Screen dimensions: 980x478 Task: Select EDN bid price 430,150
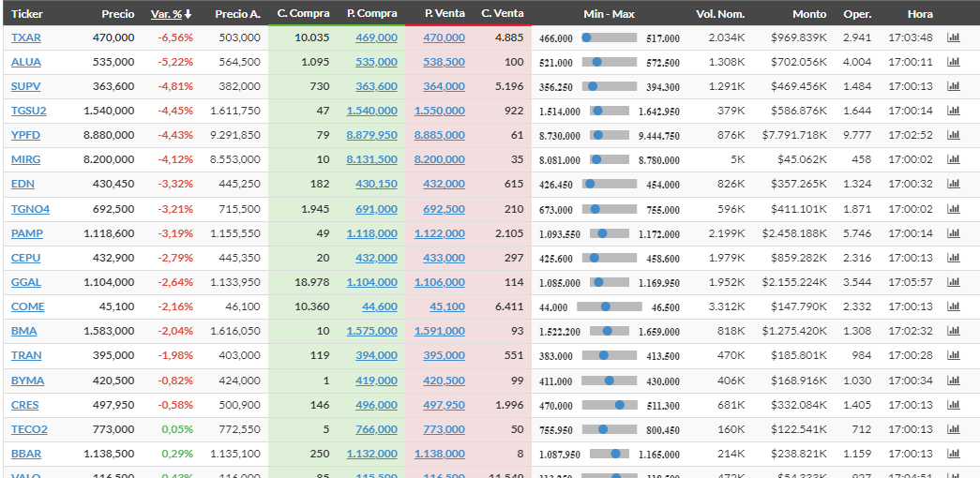tap(376, 184)
